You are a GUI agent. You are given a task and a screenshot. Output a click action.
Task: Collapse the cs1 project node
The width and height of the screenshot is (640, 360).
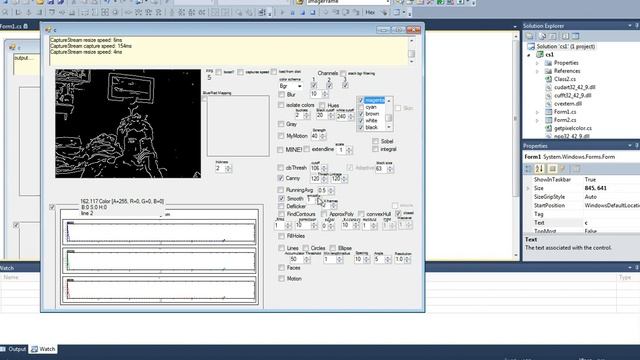529,55
